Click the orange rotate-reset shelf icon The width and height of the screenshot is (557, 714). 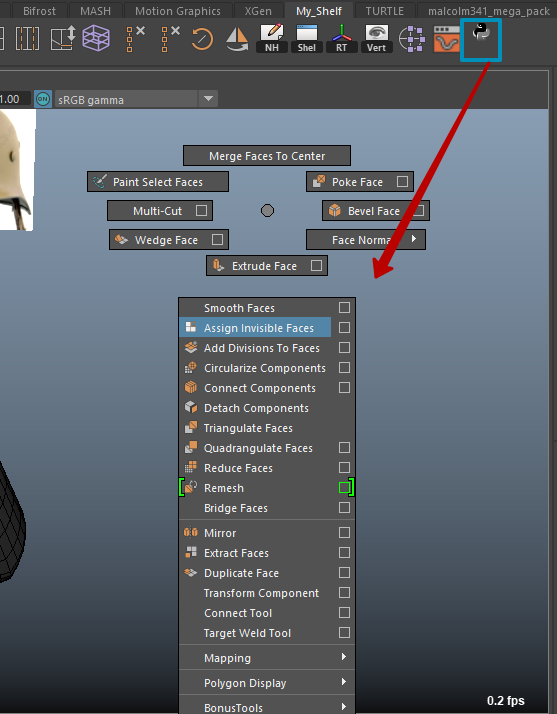tap(202, 39)
